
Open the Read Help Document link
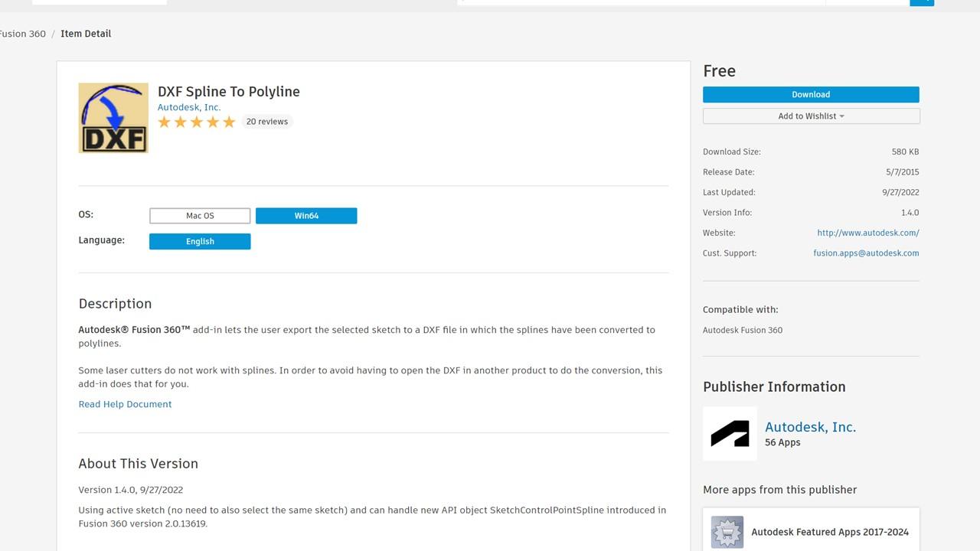(125, 404)
